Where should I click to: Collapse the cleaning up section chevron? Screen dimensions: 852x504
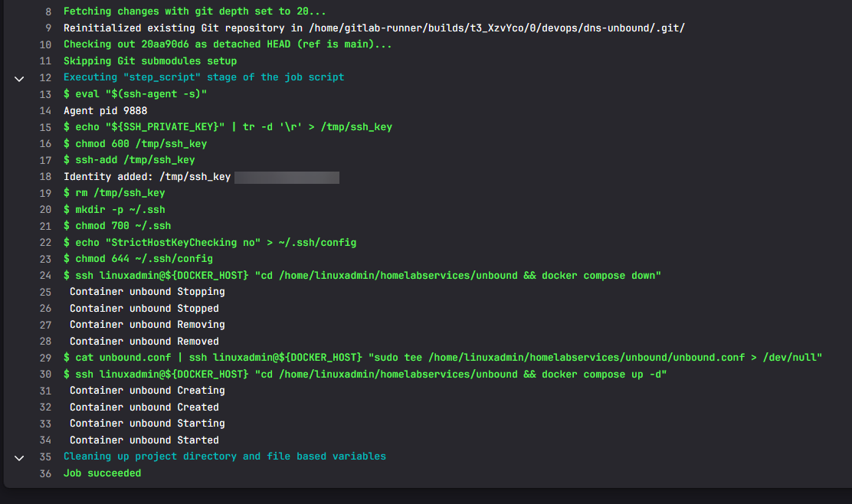point(20,457)
